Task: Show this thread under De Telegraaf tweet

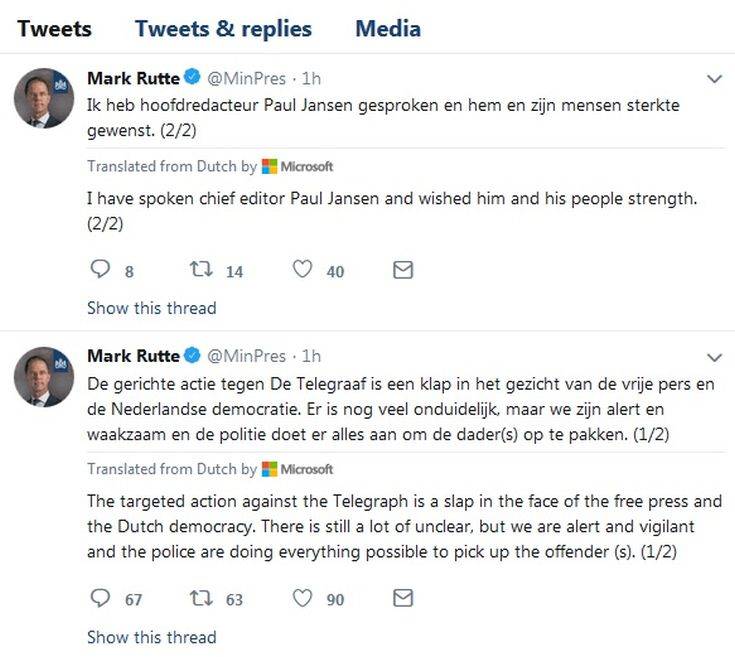Action: (x=151, y=636)
